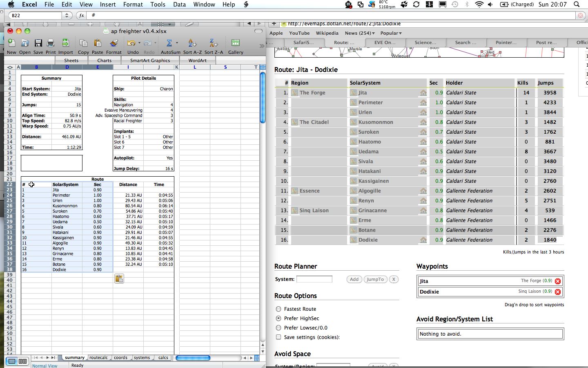Image resolution: width=588 pixels, height=368 pixels.
Task: Click the Route Planner System input field
Action: click(314, 279)
